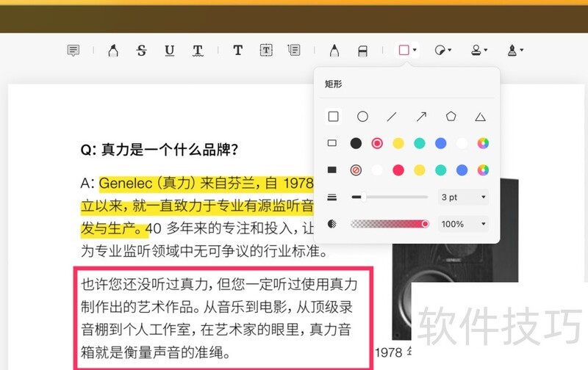The width and height of the screenshot is (588, 370).
Task: Set border color to blue
Action: pos(440,143)
